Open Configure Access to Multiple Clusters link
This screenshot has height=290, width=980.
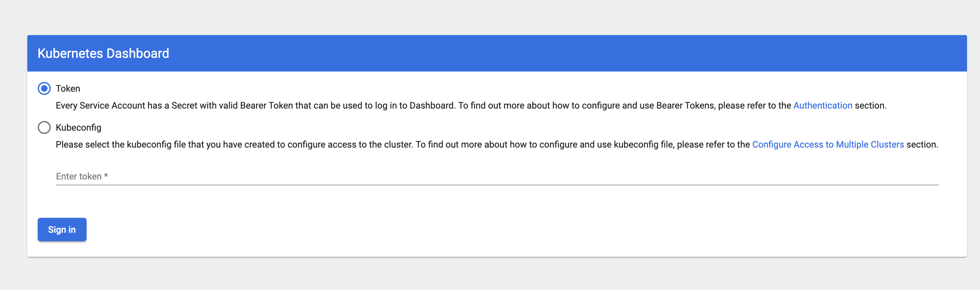tap(827, 144)
